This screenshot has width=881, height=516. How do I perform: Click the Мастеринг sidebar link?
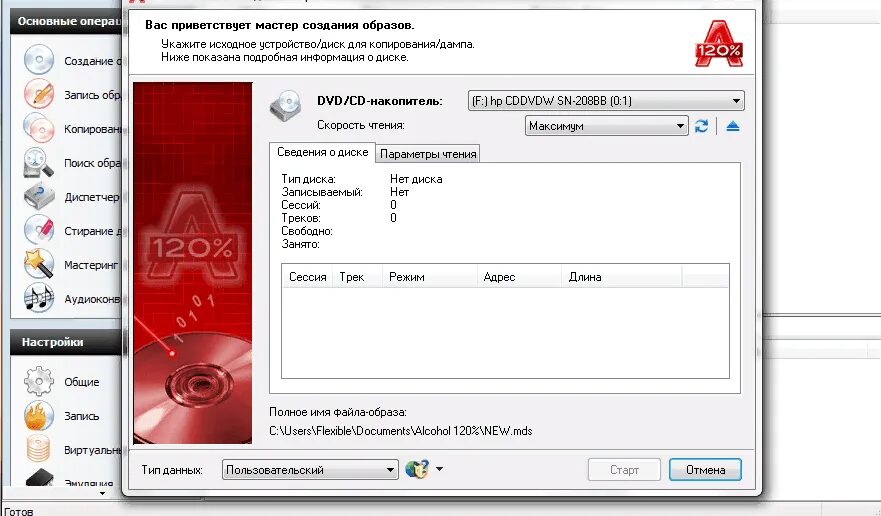[x=91, y=265]
